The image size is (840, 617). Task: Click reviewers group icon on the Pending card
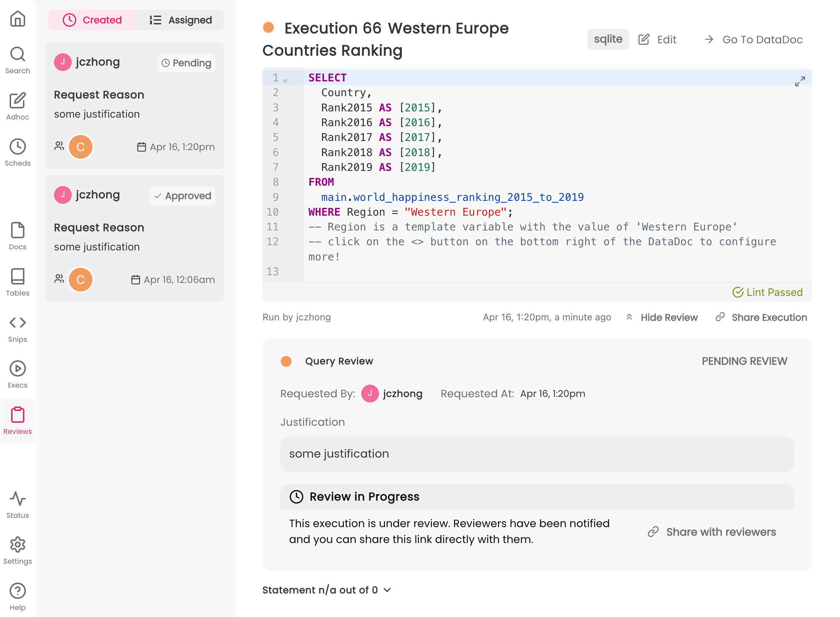click(59, 146)
